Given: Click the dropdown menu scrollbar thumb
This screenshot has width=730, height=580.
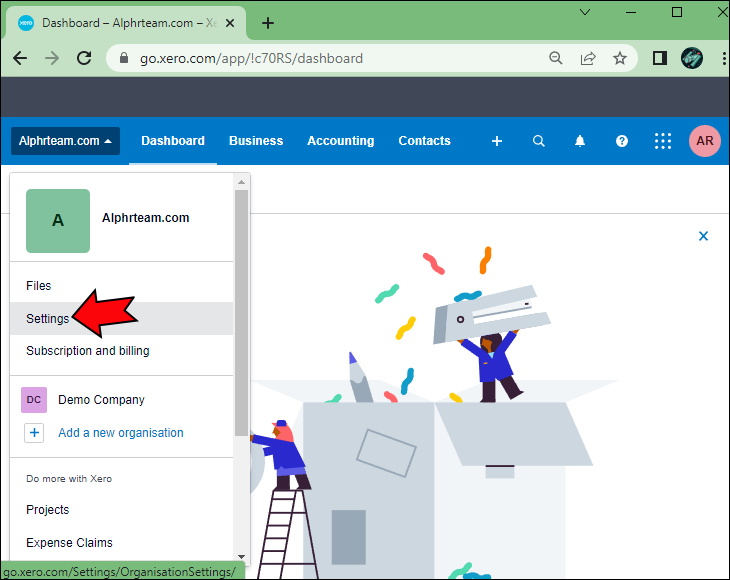Looking at the screenshot, I should 241,313.
